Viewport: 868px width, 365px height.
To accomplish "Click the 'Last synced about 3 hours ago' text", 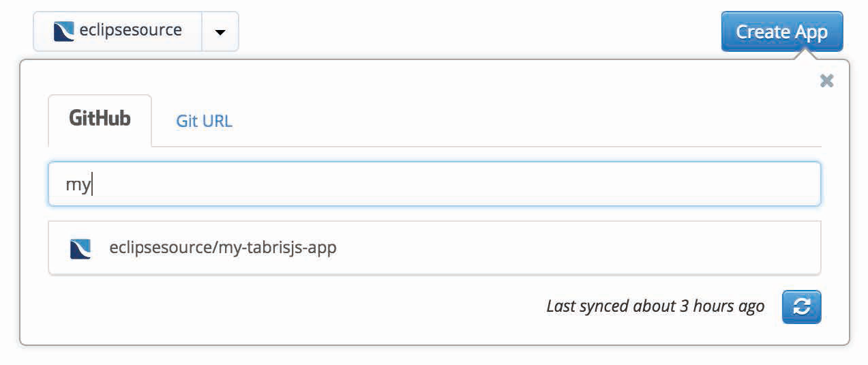I will click(655, 307).
